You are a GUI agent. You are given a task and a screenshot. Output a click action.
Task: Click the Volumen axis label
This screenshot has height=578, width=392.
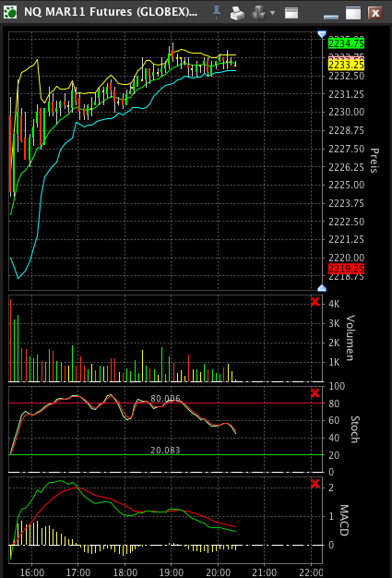[350, 338]
